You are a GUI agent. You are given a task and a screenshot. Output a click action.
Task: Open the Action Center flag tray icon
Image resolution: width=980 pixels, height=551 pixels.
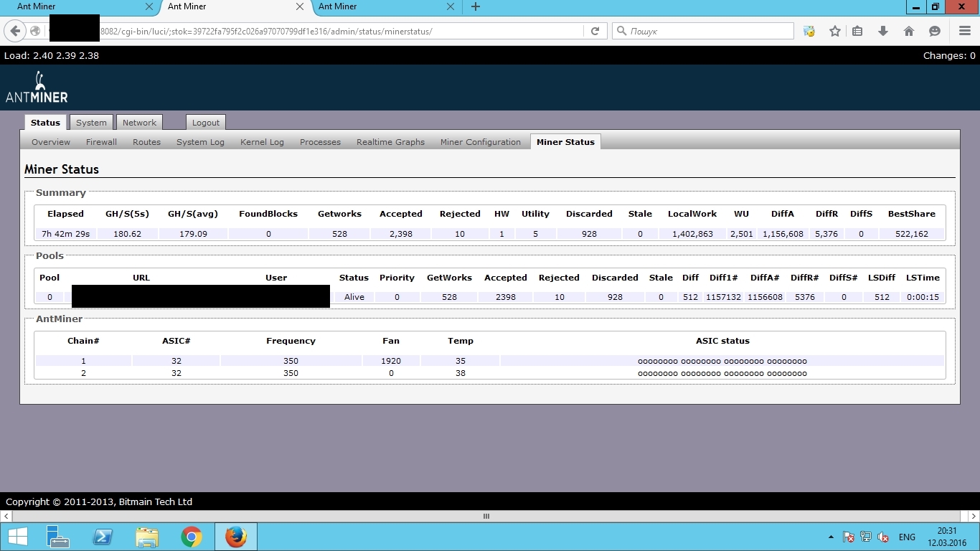pyautogui.click(x=848, y=537)
